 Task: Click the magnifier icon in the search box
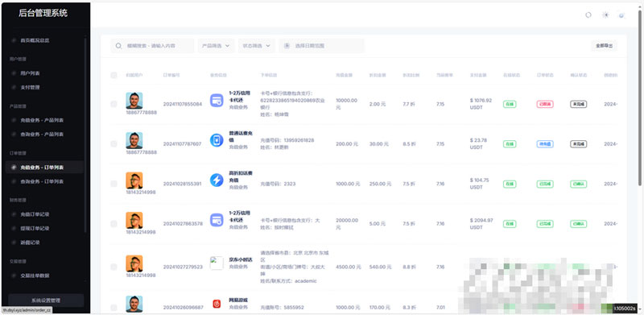pos(118,46)
